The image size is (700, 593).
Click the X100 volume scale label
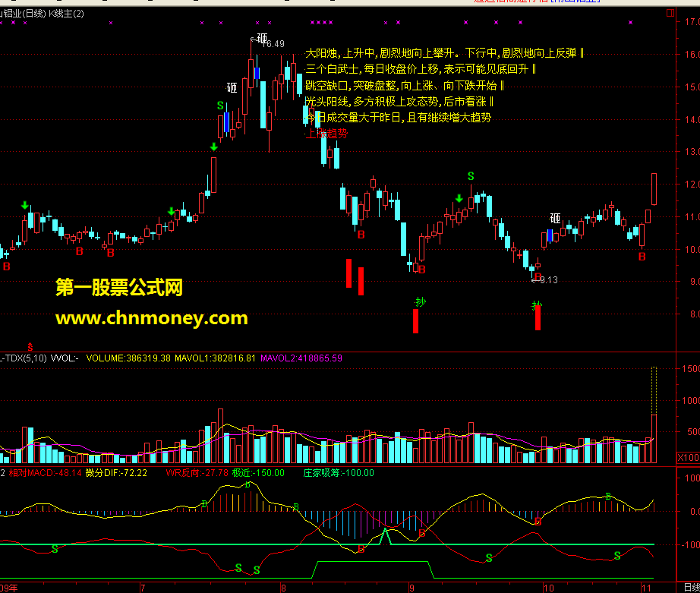[x=689, y=458]
